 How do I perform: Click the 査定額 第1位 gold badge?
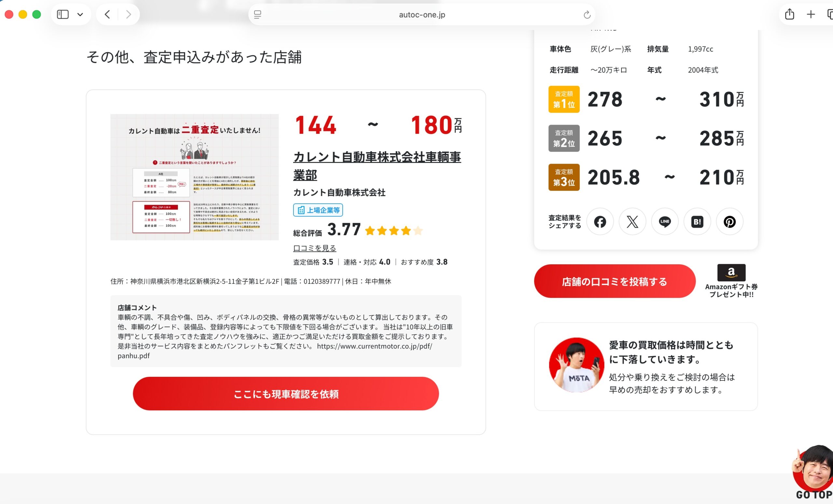(564, 99)
